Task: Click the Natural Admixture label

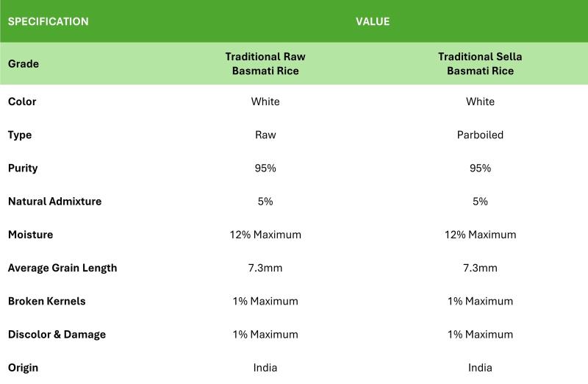Action: [54, 202]
